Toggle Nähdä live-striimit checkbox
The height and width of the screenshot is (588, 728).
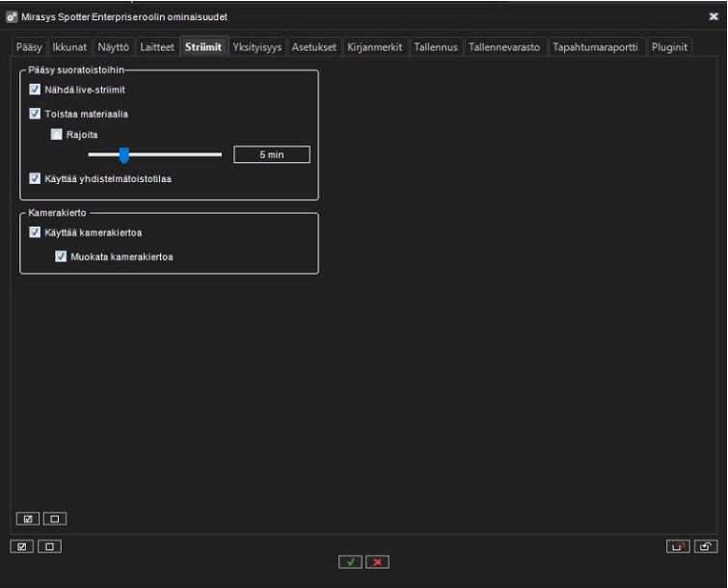pos(35,89)
